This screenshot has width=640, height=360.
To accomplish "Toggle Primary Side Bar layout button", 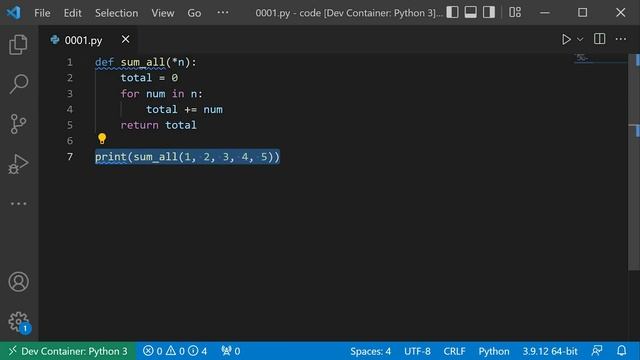I will coord(452,12).
